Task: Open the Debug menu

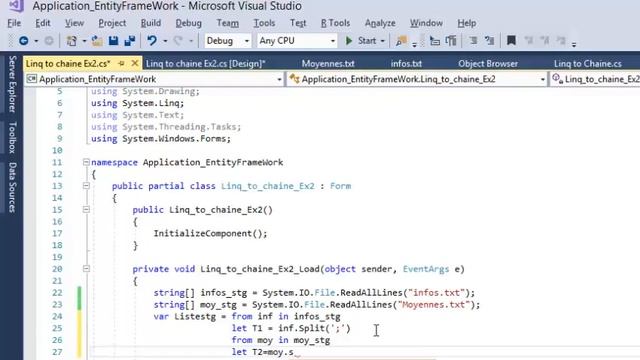Action: coord(189,23)
